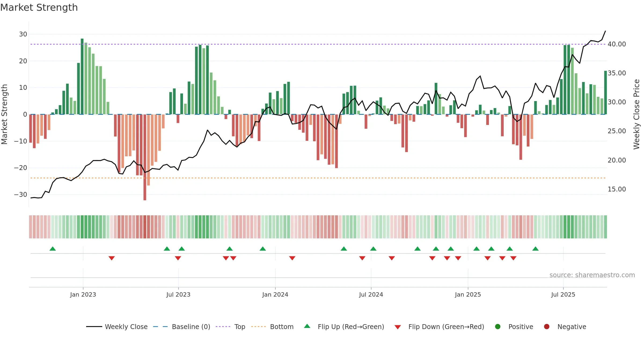Viewport: 644px width, 362px height.
Task: Click the Jan 2023 axis label
Action: coord(83,294)
